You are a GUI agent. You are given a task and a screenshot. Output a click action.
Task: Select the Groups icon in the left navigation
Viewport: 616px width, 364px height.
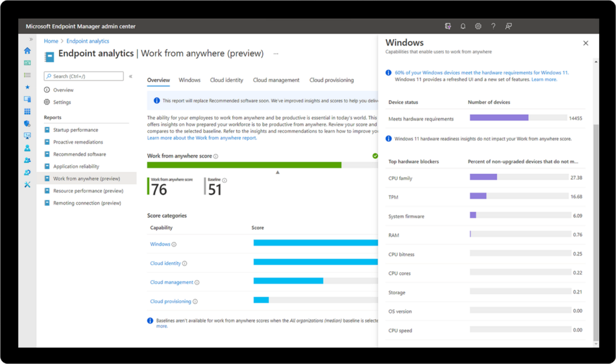pyautogui.click(x=28, y=160)
